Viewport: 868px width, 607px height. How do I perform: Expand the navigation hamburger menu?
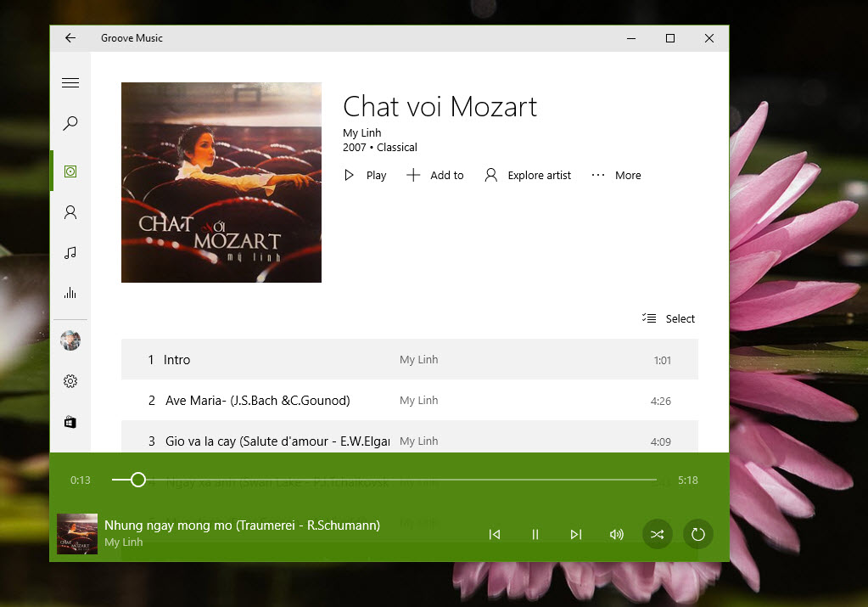[70, 82]
